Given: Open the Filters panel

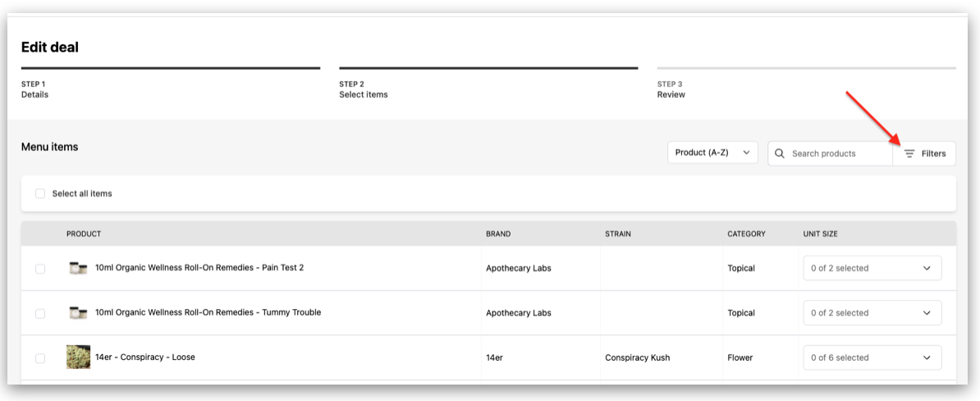Looking at the screenshot, I should click(924, 154).
